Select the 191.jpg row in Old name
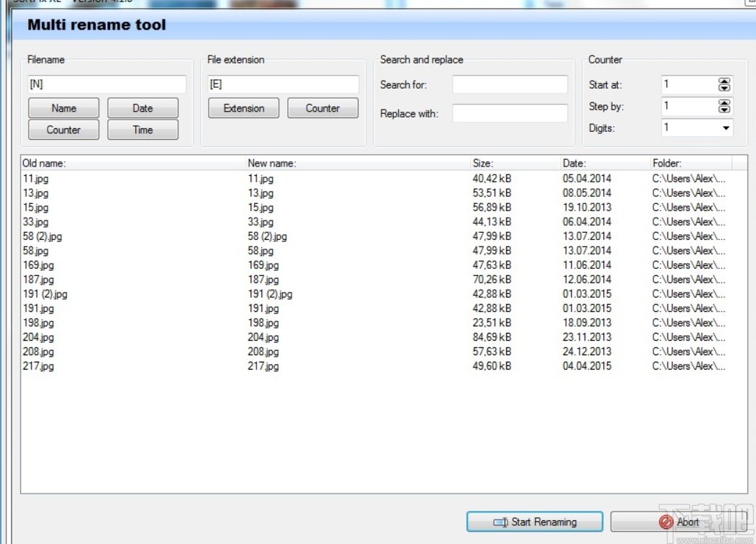756x544 pixels. tap(39, 308)
